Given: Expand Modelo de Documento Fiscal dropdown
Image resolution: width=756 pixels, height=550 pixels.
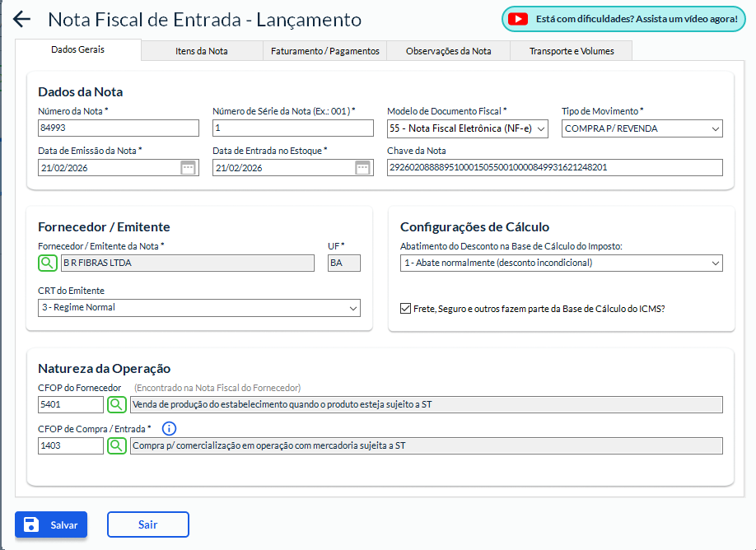Looking at the screenshot, I should pos(467,128).
